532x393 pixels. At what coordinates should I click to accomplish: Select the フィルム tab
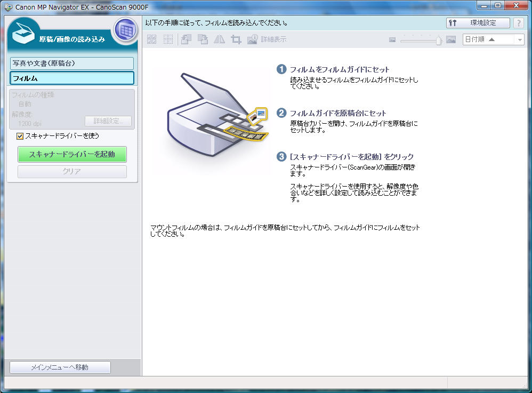72,78
